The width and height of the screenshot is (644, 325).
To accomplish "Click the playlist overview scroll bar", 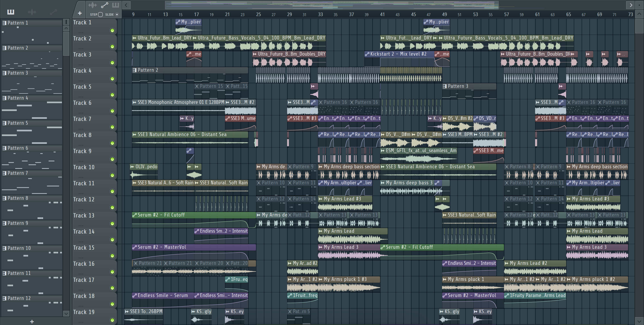I will click(x=332, y=5).
